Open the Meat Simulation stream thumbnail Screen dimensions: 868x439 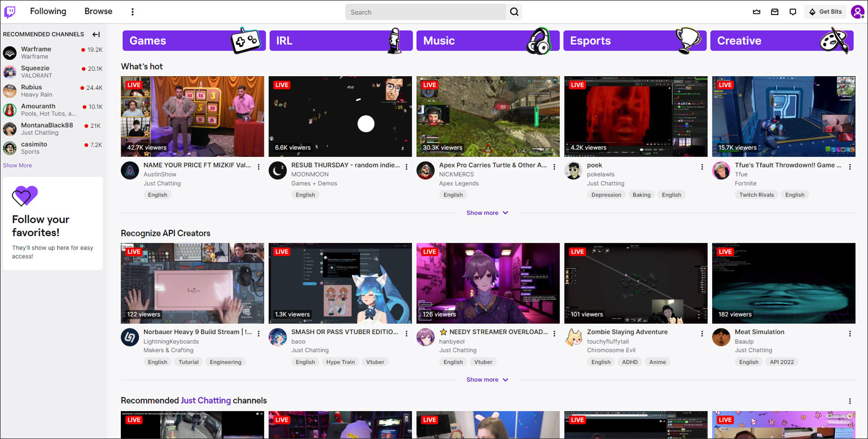[784, 283]
